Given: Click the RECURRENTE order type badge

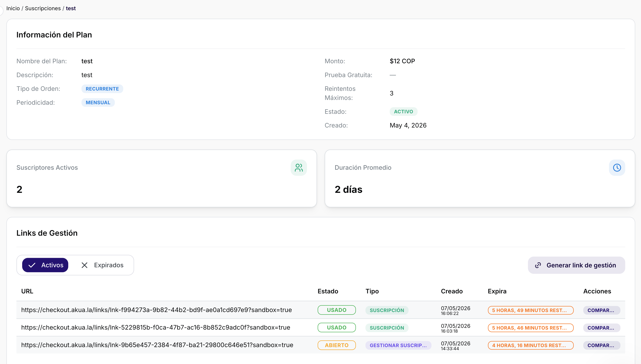Looking at the screenshot, I should 102,89.
